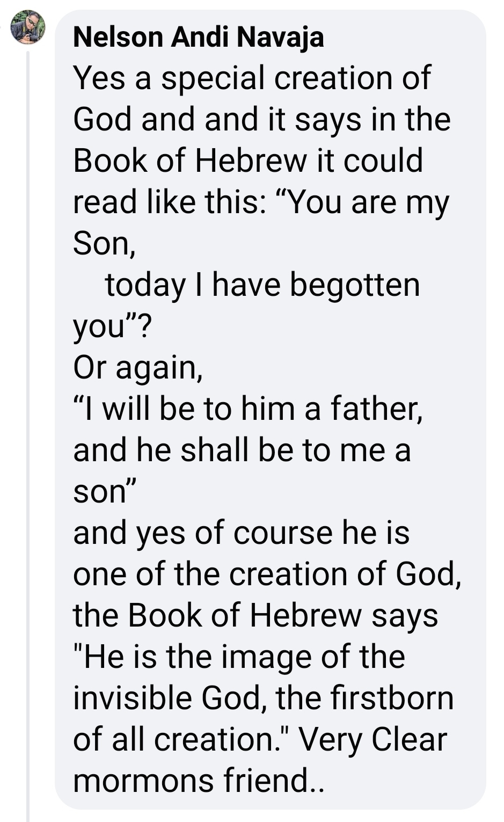Select the line "God and and it says in the"
Screen dimensions: 504x822
pos(262,119)
